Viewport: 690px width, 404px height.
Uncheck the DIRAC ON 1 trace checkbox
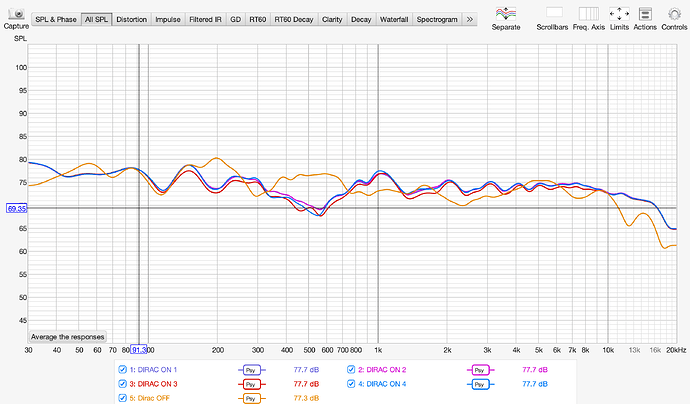click(x=122, y=370)
